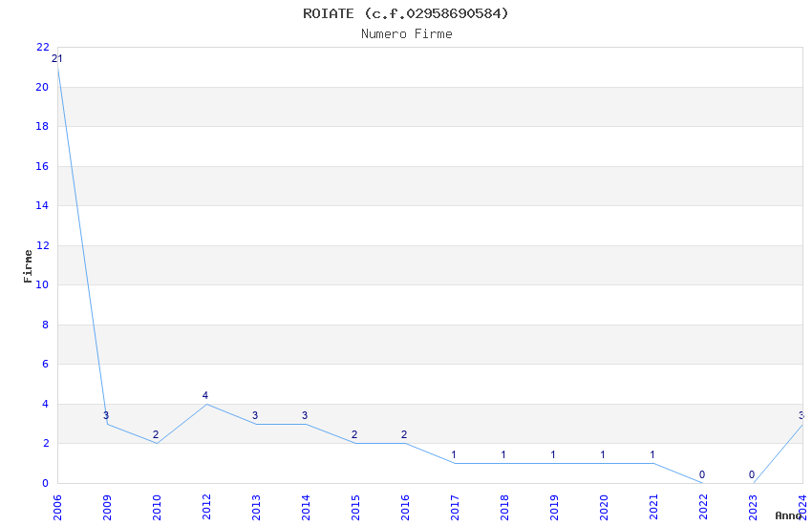Select the y-axis tick label 6
Image resolution: width=812 pixels, height=525 pixels.
coord(46,364)
